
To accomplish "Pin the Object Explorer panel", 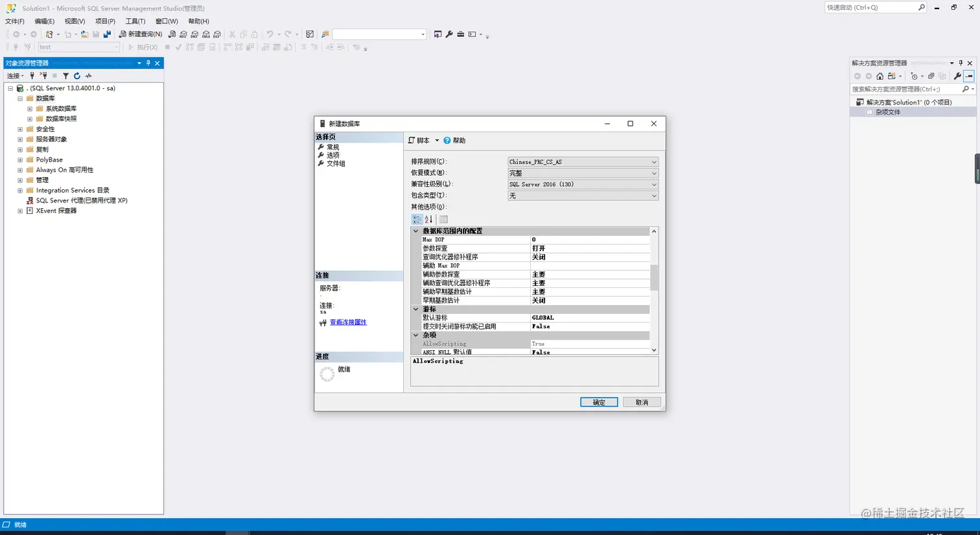I will pyautogui.click(x=148, y=63).
